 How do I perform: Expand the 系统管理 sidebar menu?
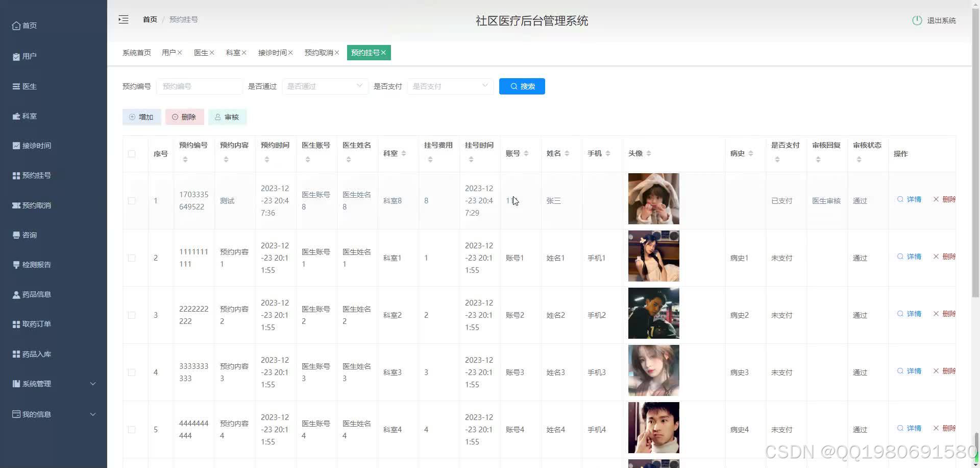point(93,384)
